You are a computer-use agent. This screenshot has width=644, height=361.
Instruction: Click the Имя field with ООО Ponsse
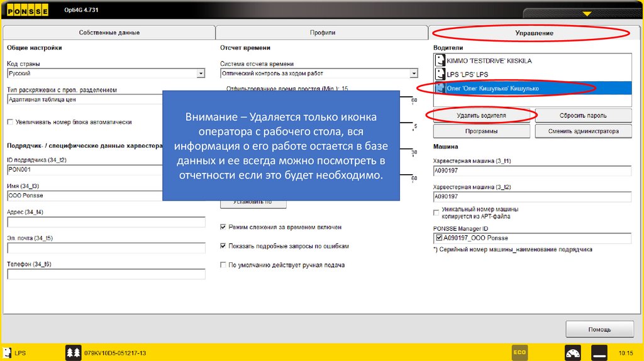tap(85, 196)
